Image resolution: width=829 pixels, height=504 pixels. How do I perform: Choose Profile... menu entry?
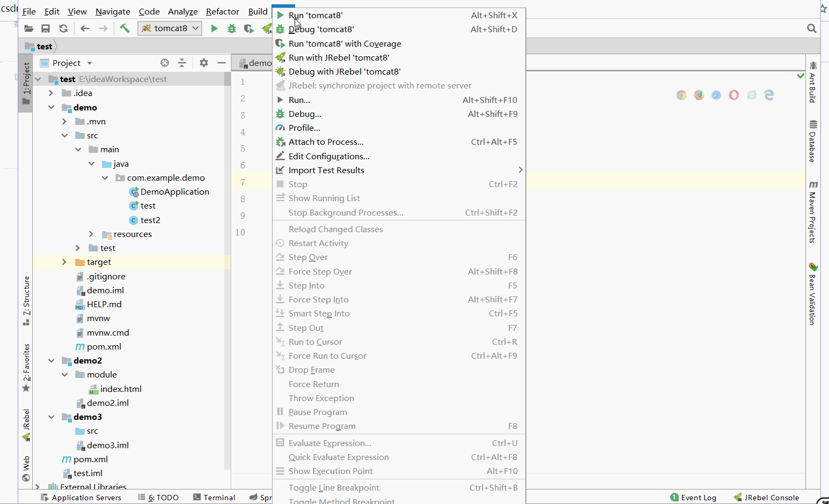pyautogui.click(x=399, y=128)
